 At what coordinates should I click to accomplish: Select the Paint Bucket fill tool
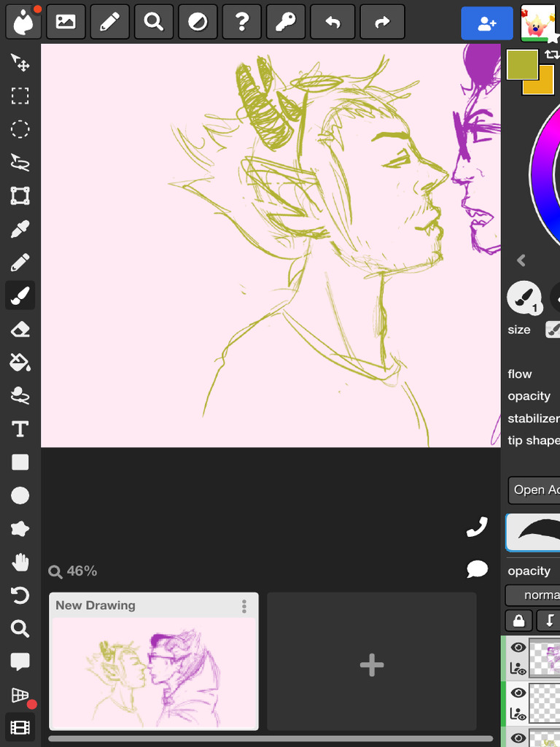coord(20,362)
